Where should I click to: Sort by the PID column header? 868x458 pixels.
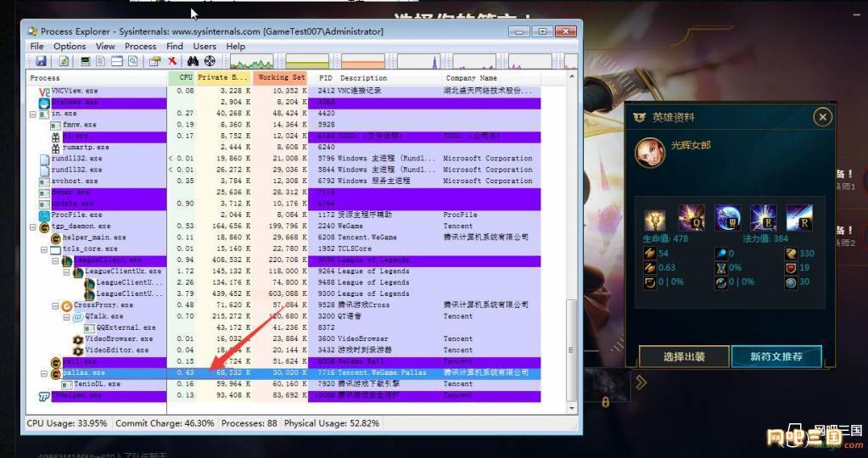322,78
